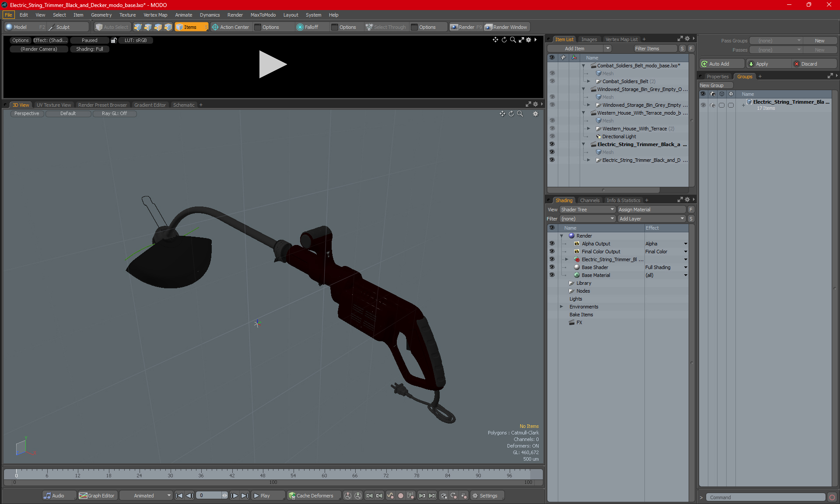
Task: Toggle visibility of Directional Light
Action: coord(552,136)
